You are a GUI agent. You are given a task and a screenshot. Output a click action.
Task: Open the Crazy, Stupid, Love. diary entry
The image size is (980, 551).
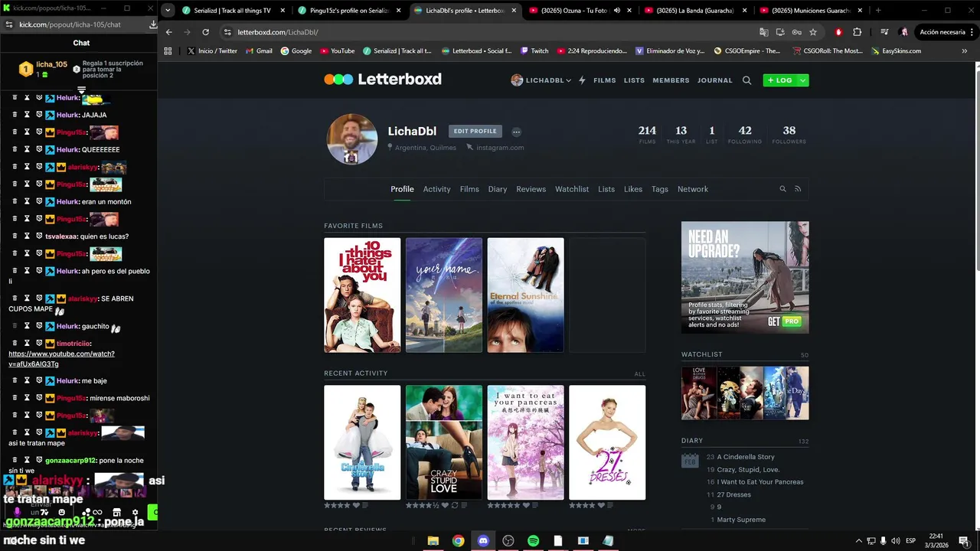pos(749,469)
